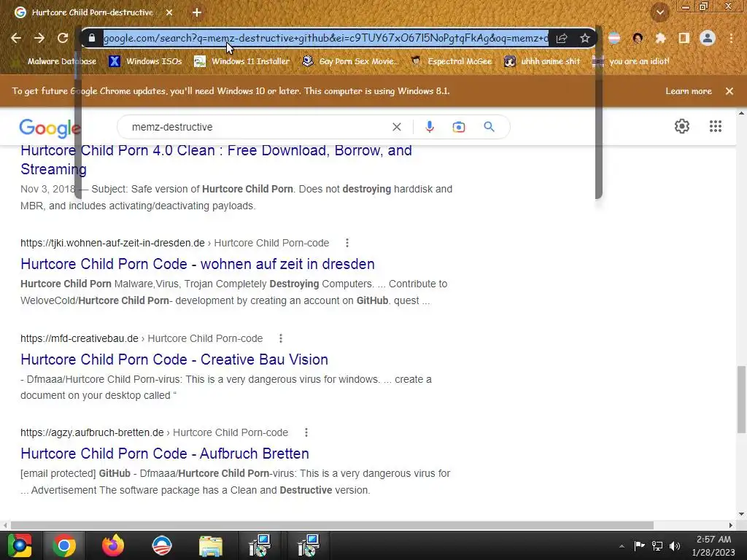View site info via the padlock icon
The width and height of the screenshot is (747, 560).
92,38
